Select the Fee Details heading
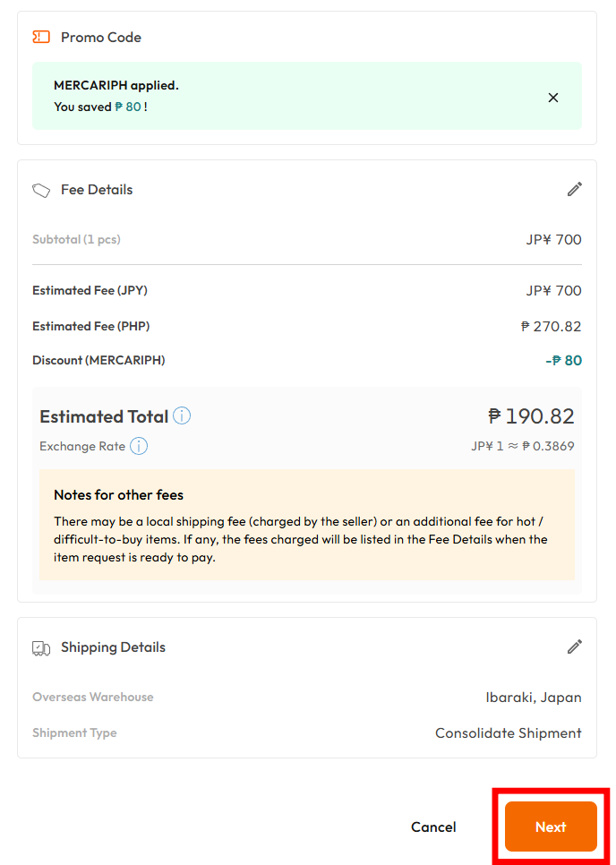The image size is (616, 865). [97, 189]
